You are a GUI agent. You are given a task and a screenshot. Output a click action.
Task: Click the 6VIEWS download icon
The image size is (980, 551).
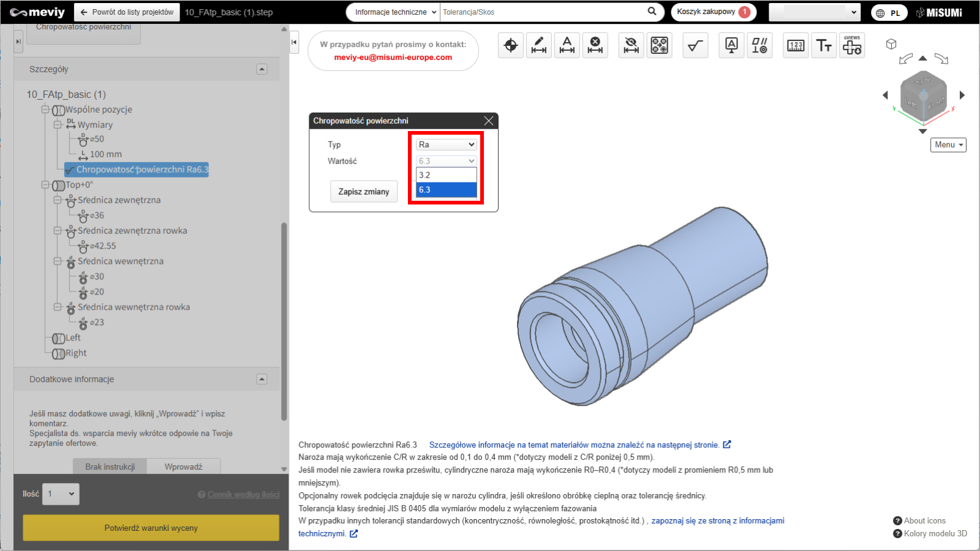[x=852, y=45]
